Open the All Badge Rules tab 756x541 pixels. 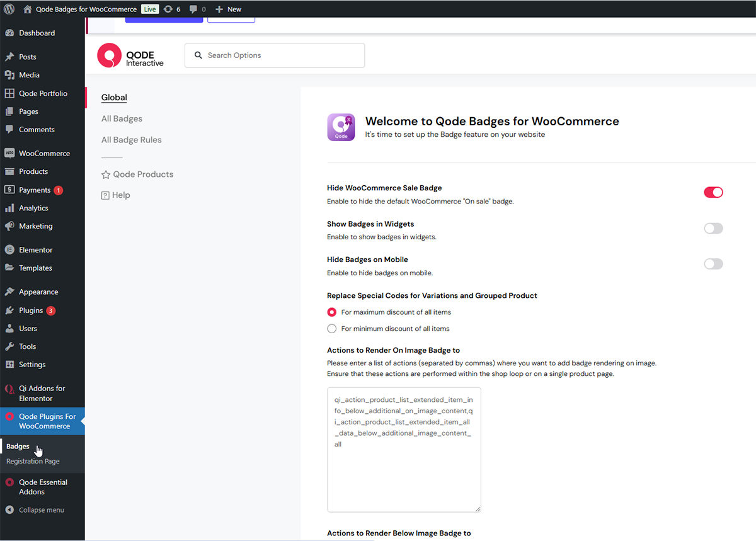[131, 140]
